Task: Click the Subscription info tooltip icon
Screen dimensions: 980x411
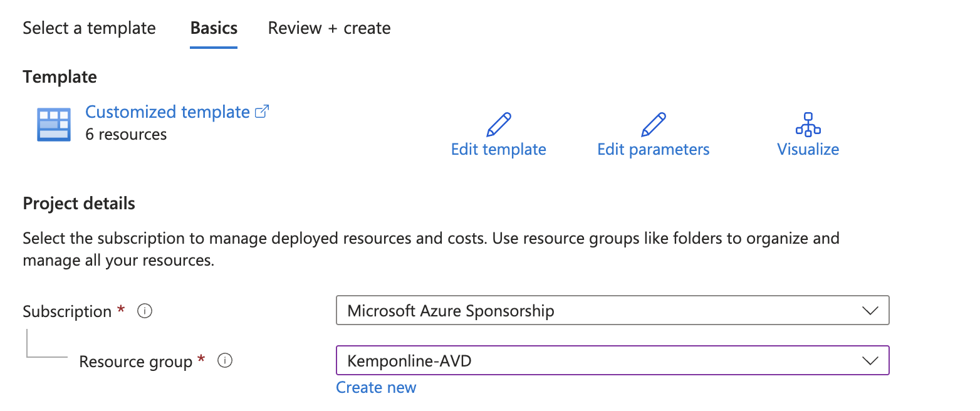Action: coord(145,311)
